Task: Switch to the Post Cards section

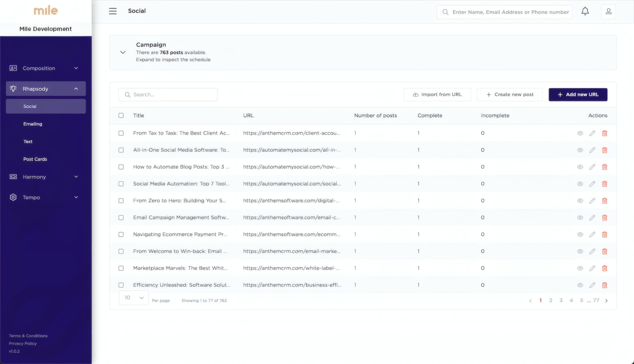Action: 35,159
